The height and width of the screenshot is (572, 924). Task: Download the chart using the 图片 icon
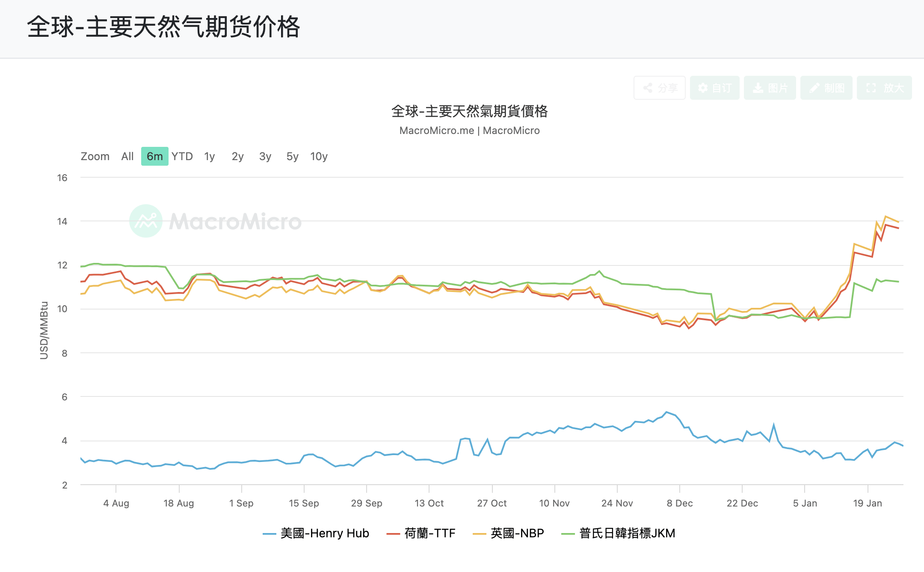[770, 88]
